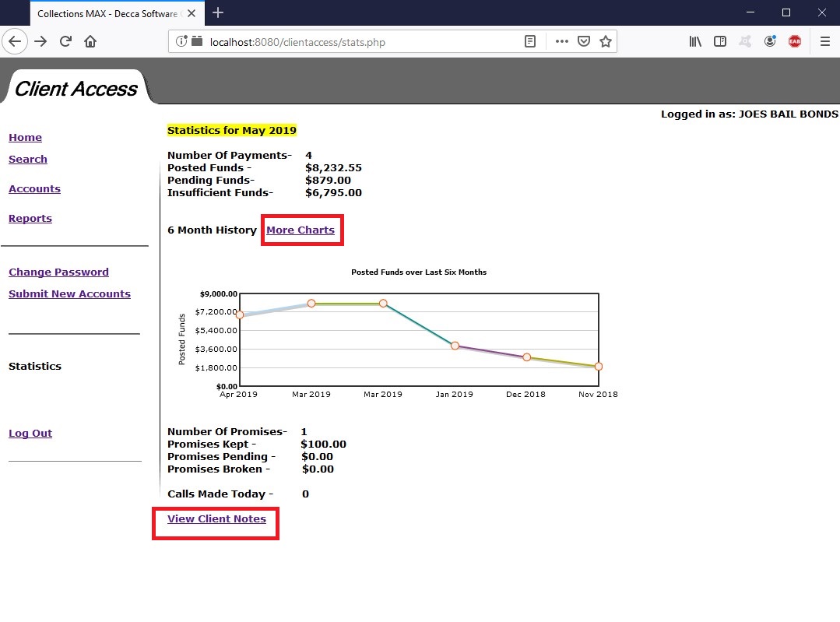Select the Collections MAX browser tab

pos(118,13)
